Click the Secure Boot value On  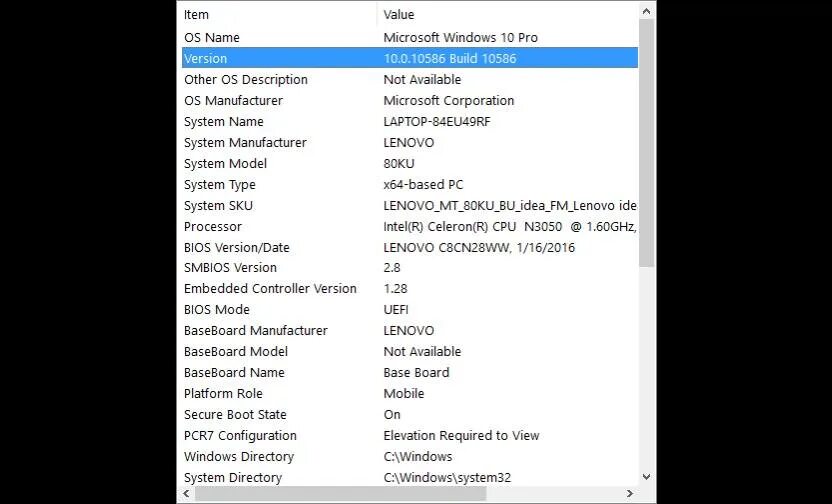tap(392, 414)
